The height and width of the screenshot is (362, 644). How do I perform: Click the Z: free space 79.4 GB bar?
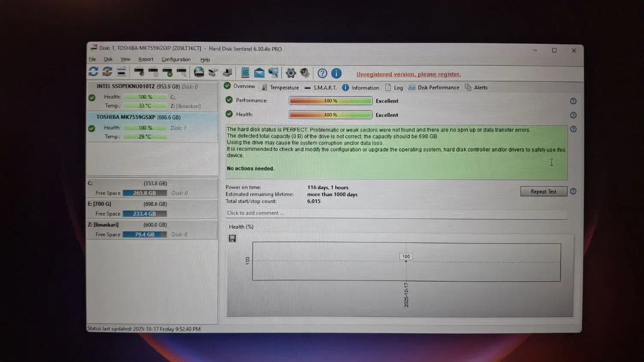coord(145,235)
